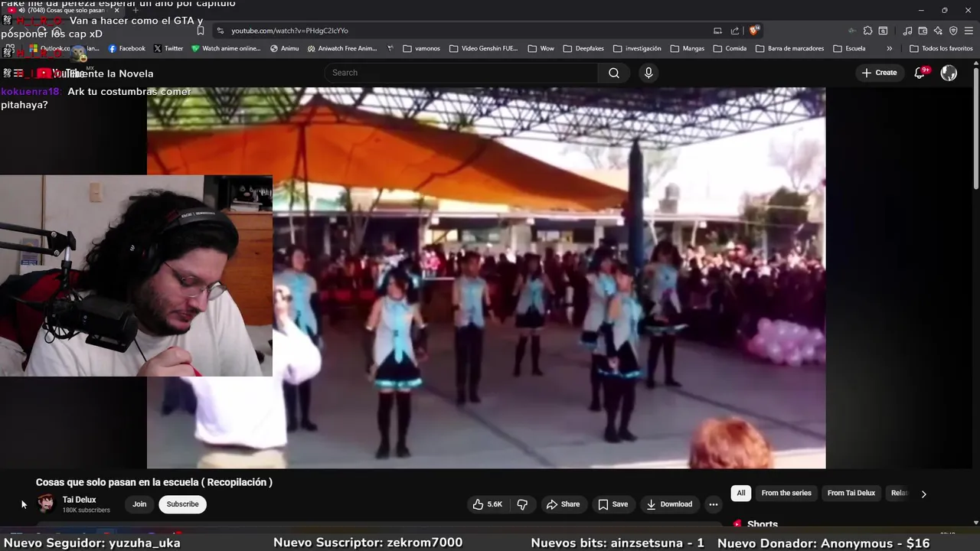The image size is (980, 551).
Task: Open Animu bookmark
Action: tap(285, 48)
